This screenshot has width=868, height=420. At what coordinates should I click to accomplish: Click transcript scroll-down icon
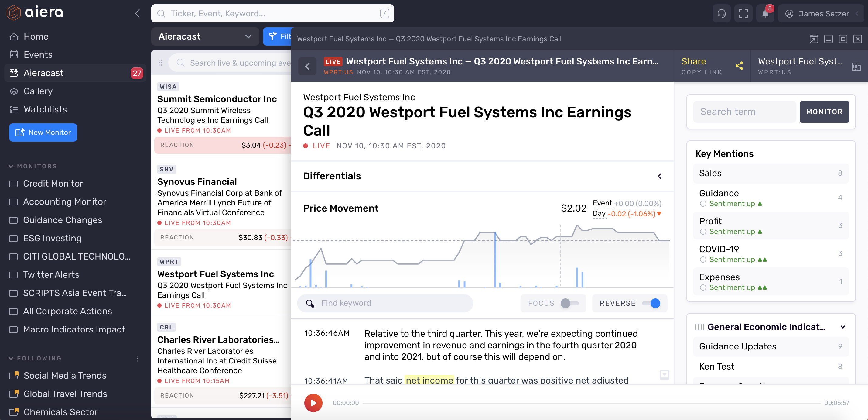pyautogui.click(x=664, y=374)
